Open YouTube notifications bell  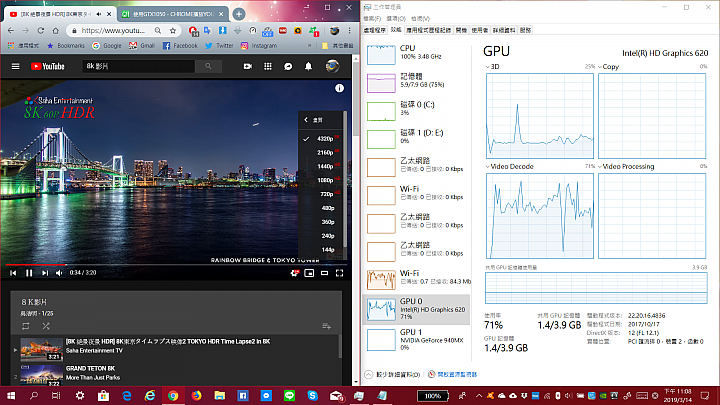tap(309, 67)
